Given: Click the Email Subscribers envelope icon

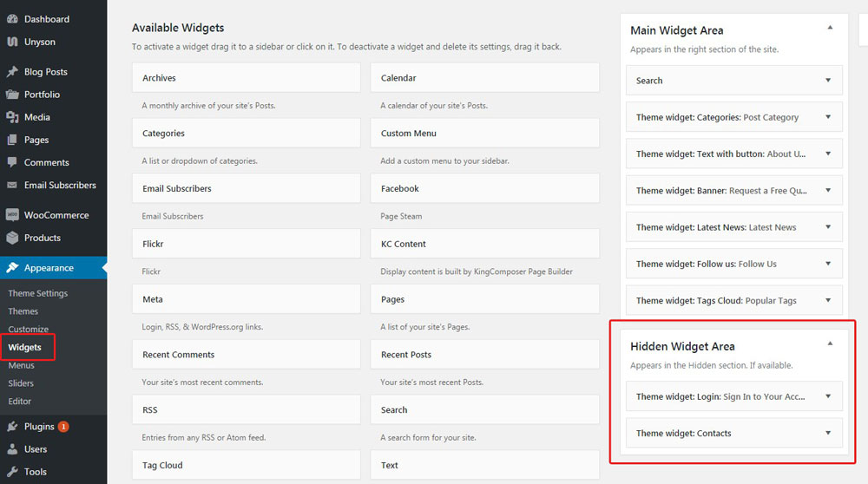Looking at the screenshot, I should [12, 185].
